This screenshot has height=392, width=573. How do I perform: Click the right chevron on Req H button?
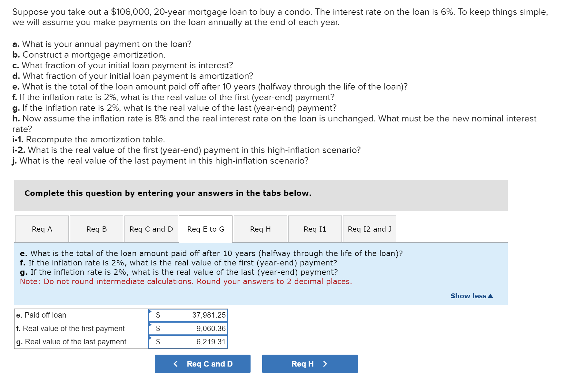(x=325, y=364)
